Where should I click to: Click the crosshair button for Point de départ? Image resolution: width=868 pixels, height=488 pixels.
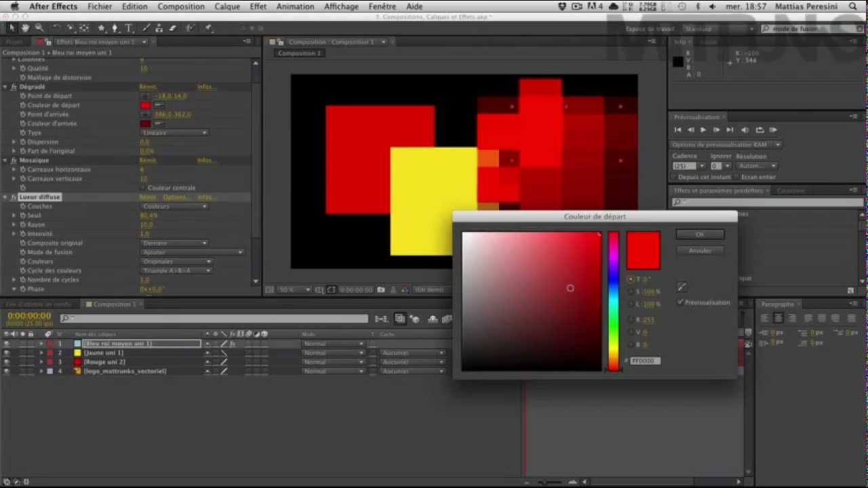point(145,96)
